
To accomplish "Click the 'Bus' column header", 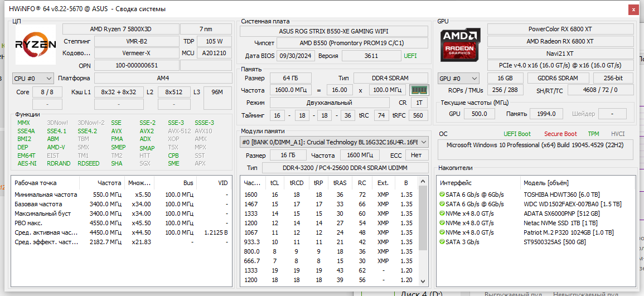I will point(175,183).
